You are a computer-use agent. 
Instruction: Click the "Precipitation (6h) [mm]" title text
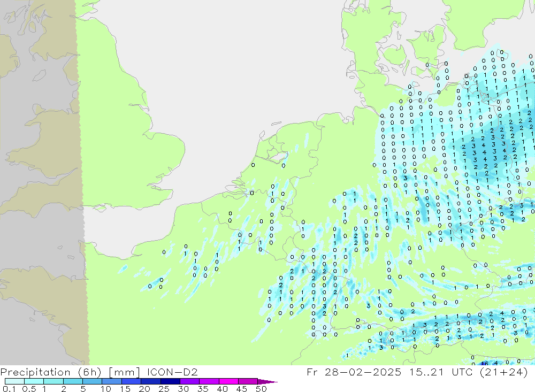pos(70,372)
